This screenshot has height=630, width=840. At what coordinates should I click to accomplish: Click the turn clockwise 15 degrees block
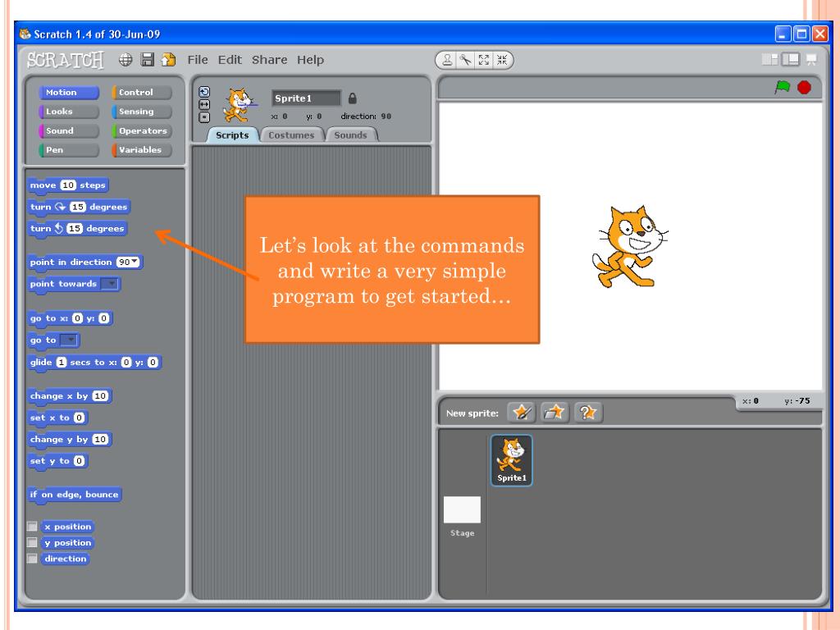point(79,207)
